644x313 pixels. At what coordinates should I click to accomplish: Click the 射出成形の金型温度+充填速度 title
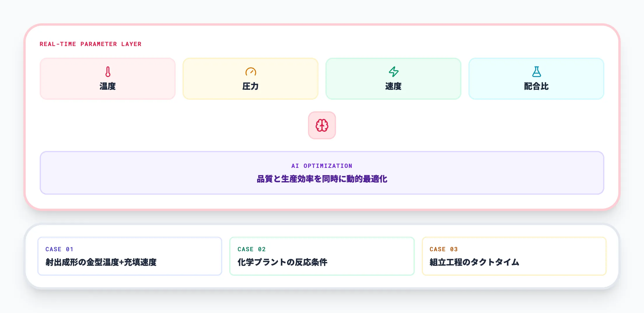tap(101, 262)
